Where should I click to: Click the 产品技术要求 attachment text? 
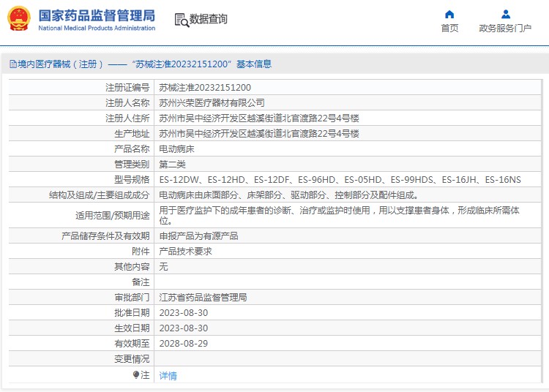(x=186, y=252)
